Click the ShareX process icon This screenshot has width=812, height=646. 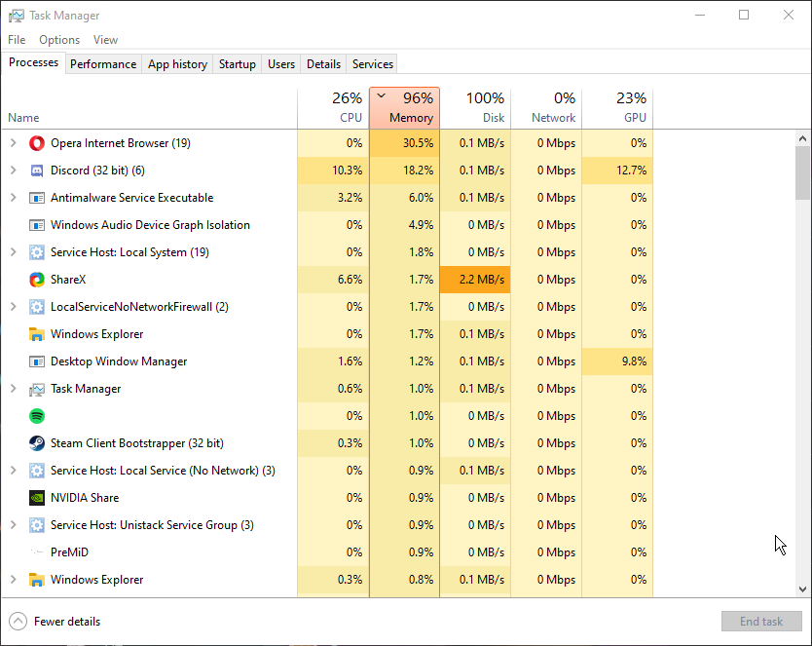pyautogui.click(x=37, y=280)
